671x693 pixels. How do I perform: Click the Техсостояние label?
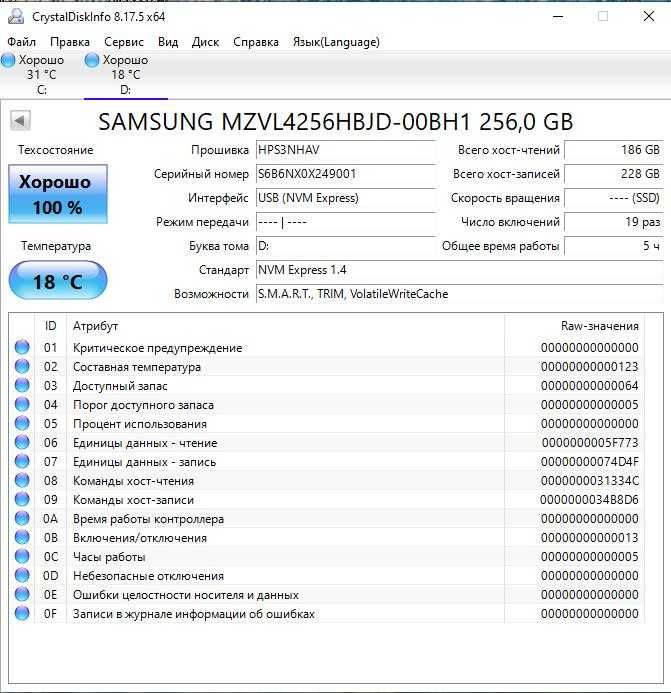click(x=56, y=150)
